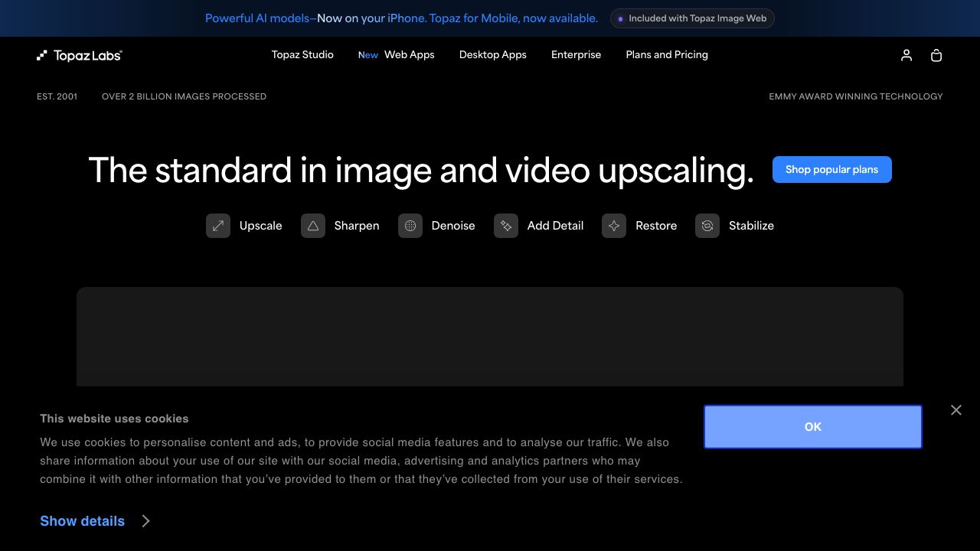Open the account user icon

pyautogui.click(x=906, y=55)
